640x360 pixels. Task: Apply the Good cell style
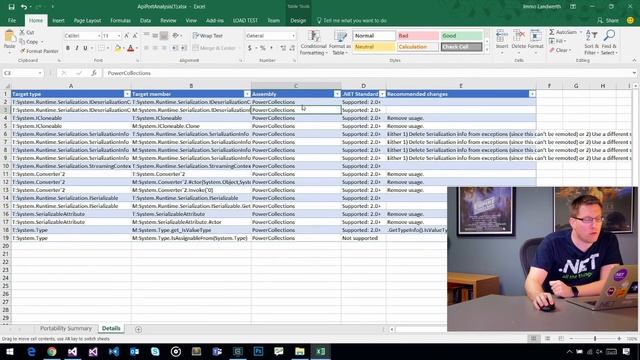coord(461,36)
